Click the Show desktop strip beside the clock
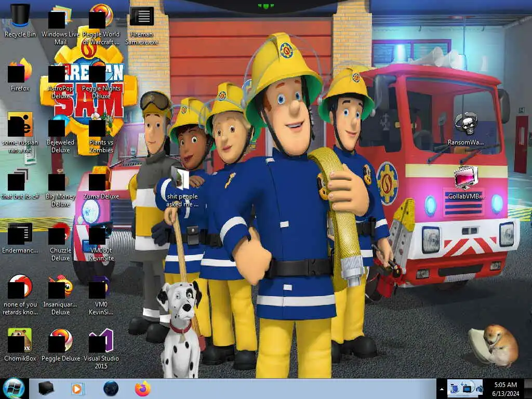Viewport: 532px width, 399px height. point(528,389)
